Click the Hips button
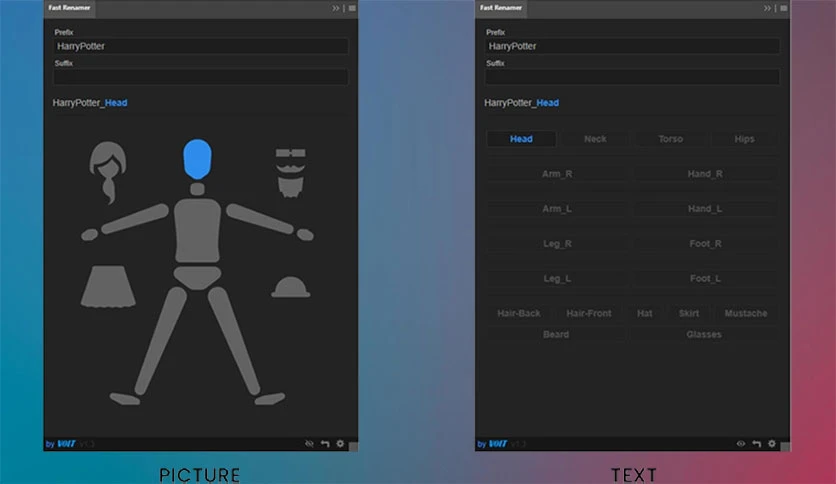Screen dimensions: 836x484 [744, 139]
